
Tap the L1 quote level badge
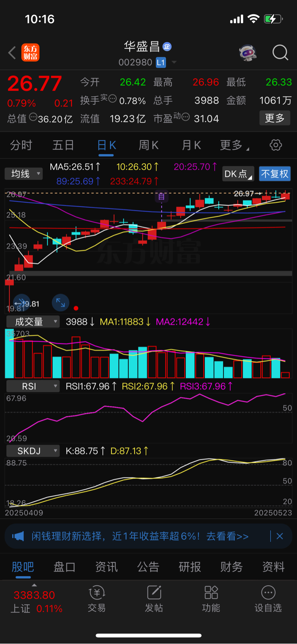(x=161, y=62)
